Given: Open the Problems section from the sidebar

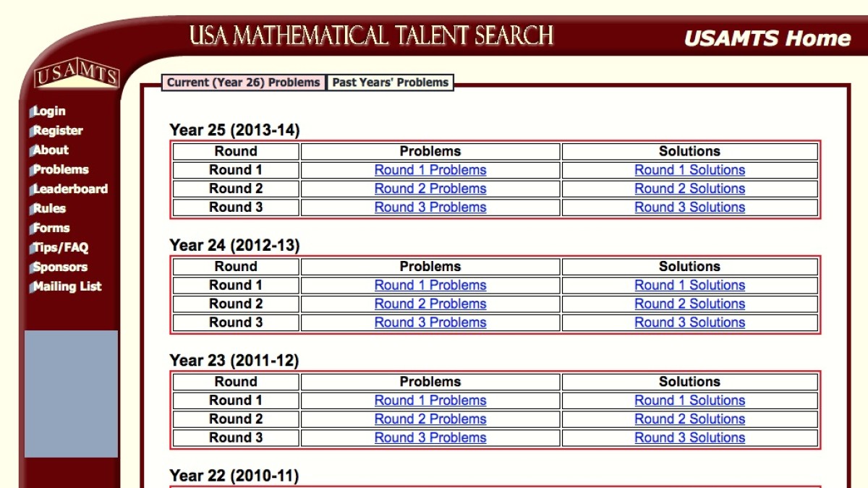Looking at the screenshot, I should 60,169.
